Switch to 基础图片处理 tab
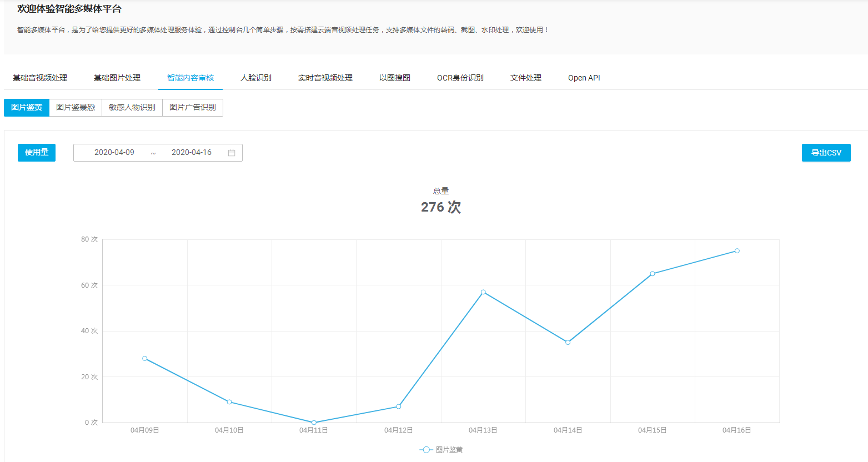Viewport: 868px width, 462px height. [x=117, y=78]
